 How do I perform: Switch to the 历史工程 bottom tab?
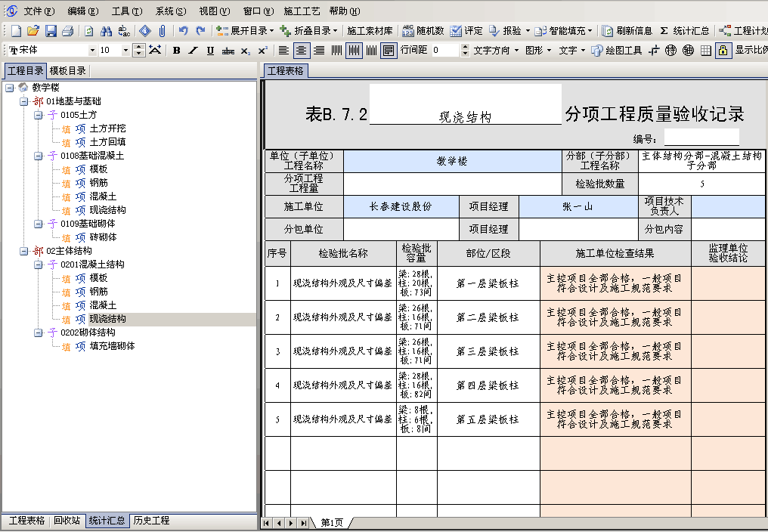pyautogui.click(x=151, y=521)
